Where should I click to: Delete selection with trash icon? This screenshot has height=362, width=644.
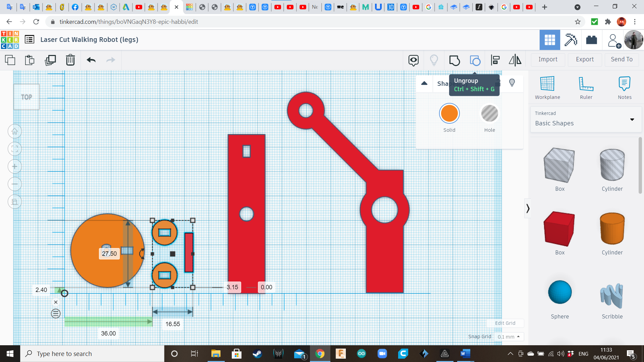click(x=70, y=60)
